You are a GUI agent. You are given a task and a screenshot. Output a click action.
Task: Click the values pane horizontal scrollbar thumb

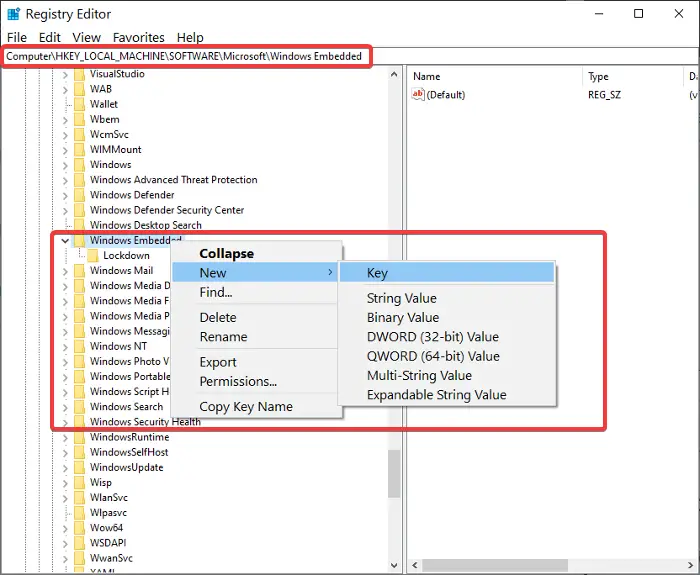click(x=495, y=565)
